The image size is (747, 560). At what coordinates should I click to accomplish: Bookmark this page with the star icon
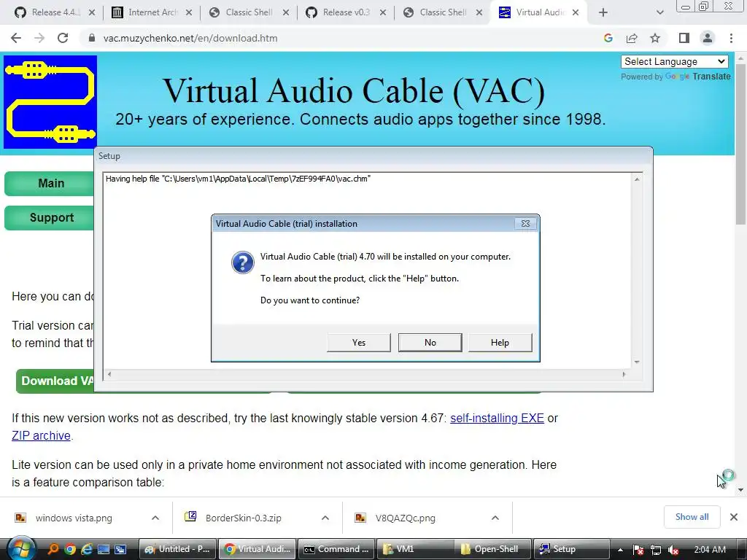tap(655, 38)
